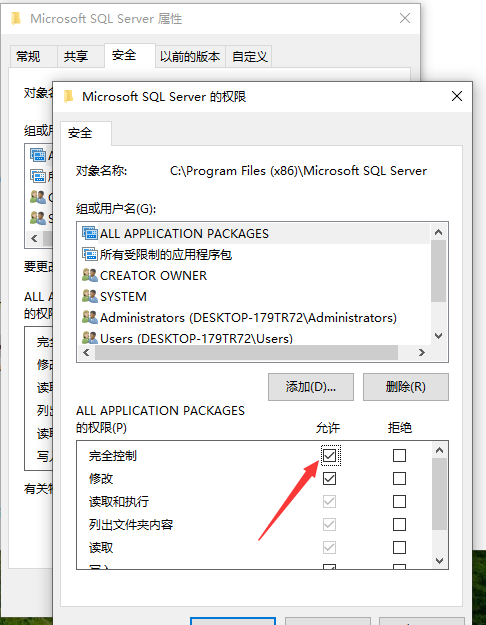
Task: Open the 以前的版本 tab
Action: pyautogui.click(x=190, y=56)
